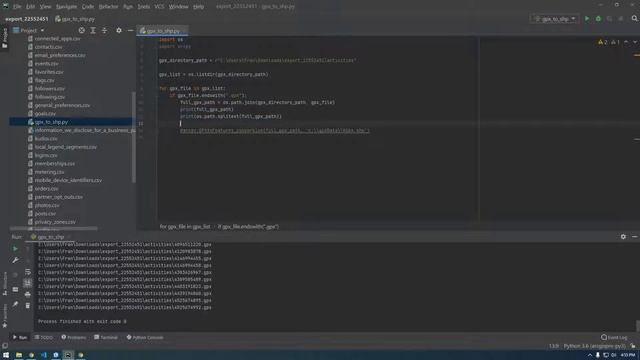Select events.csv in project tree
640x360 pixels.
pos(46,64)
